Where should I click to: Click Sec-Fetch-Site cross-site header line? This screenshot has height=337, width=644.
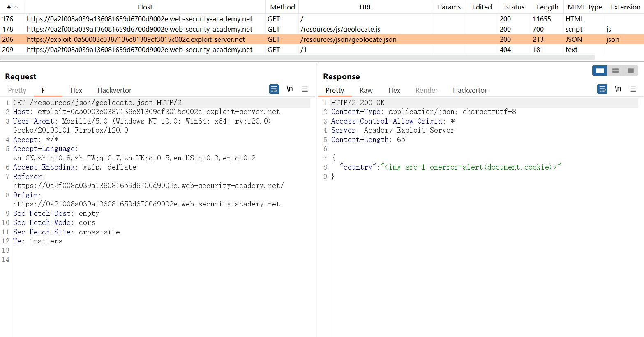click(x=67, y=232)
